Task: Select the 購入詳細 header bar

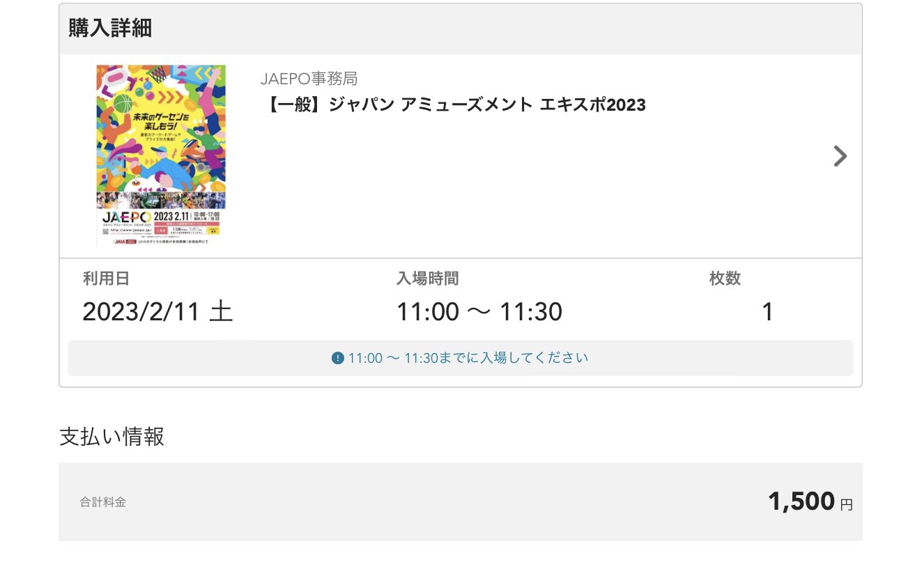Action: tap(461, 29)
